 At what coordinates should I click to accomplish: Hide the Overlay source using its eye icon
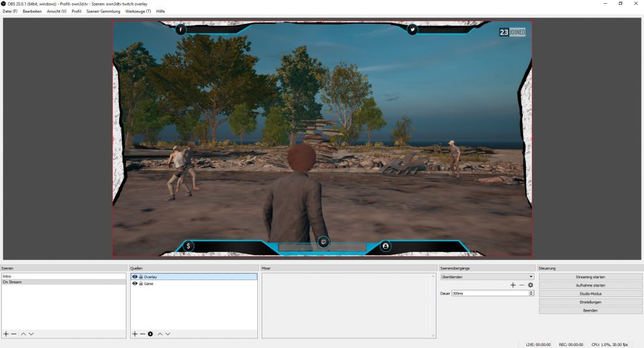(135, 276)
